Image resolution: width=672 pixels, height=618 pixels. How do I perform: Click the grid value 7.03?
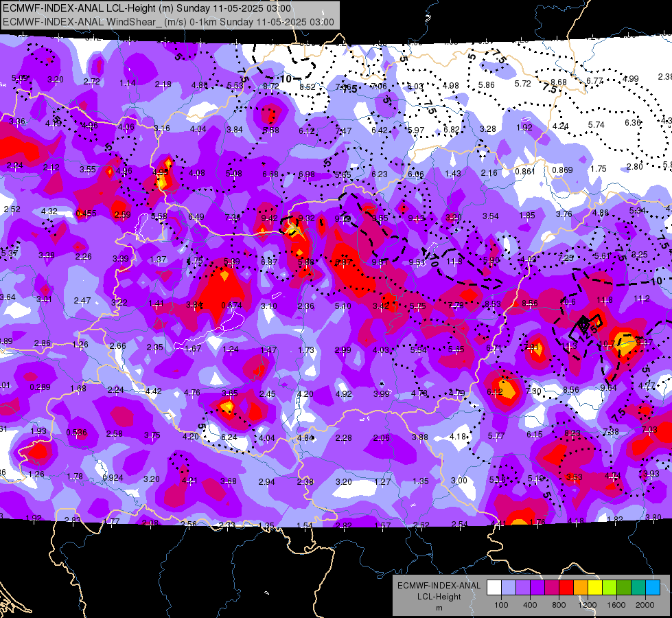[x=650, y=429]
